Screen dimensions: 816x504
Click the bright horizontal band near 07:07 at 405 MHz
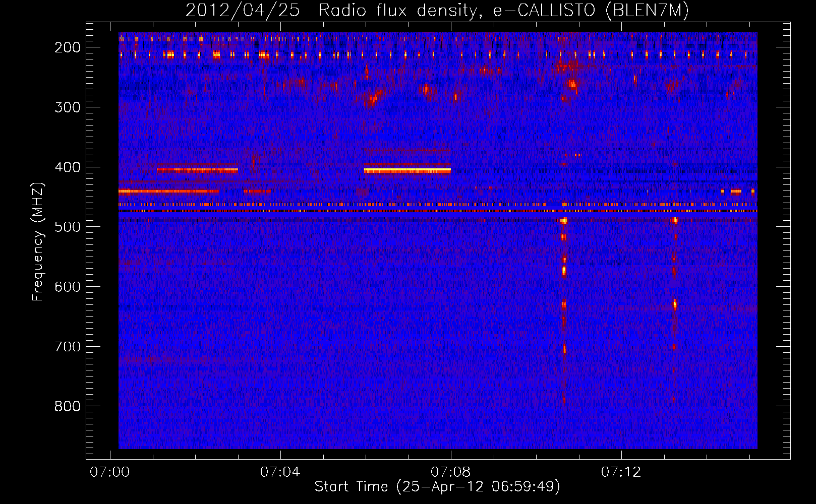point(407,171)
